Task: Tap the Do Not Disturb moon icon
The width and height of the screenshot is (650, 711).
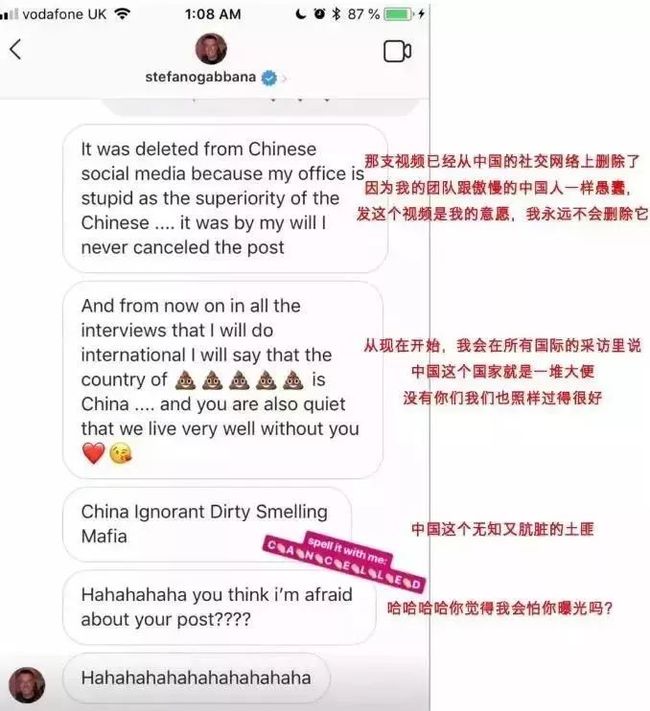Action: pyautogui.click(x=300, y=14)
